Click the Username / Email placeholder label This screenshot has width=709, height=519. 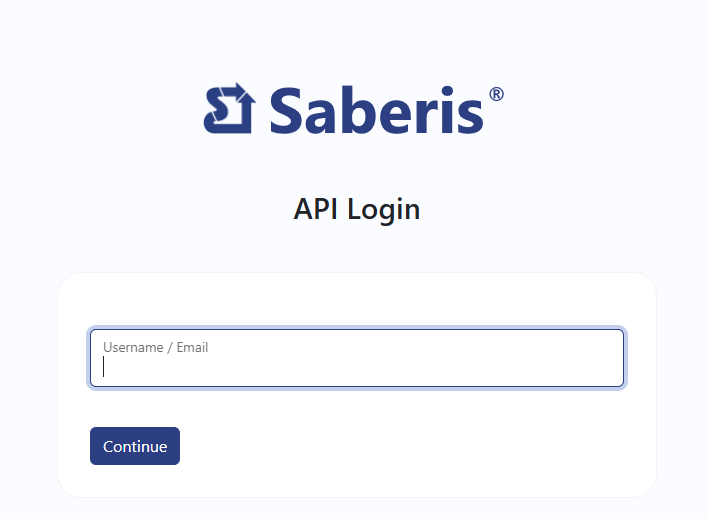156,347
